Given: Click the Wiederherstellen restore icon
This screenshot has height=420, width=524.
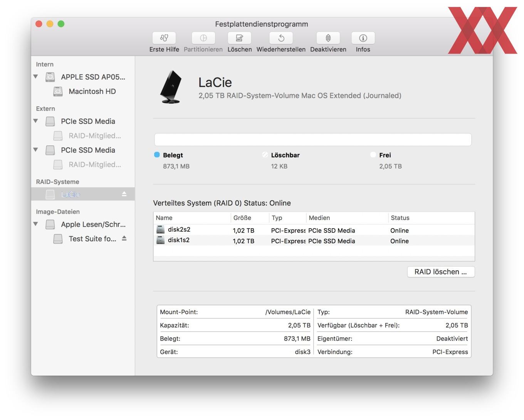Looking at the screenshot, I should tap(281, 38).
